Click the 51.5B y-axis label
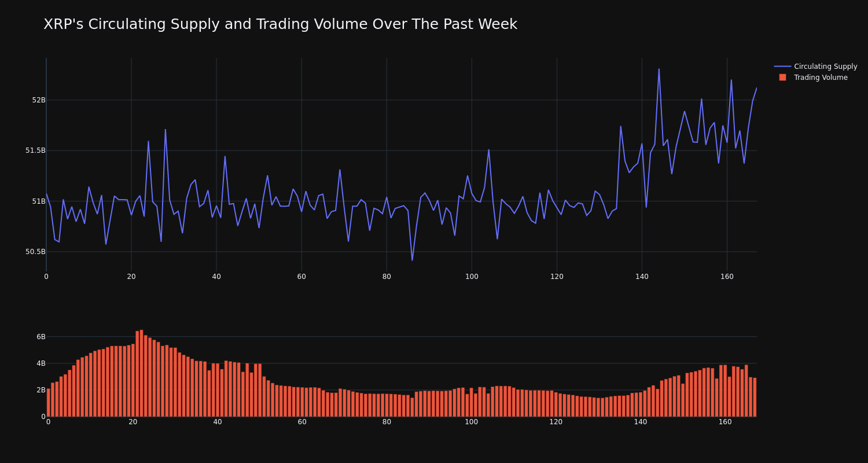 pos(35,150)
